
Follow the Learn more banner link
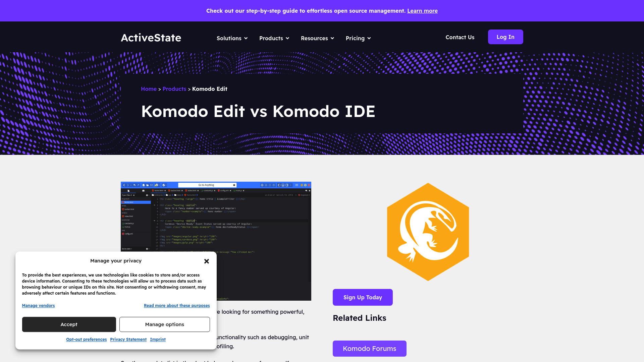pyautogui.click(x=422, y=11)
